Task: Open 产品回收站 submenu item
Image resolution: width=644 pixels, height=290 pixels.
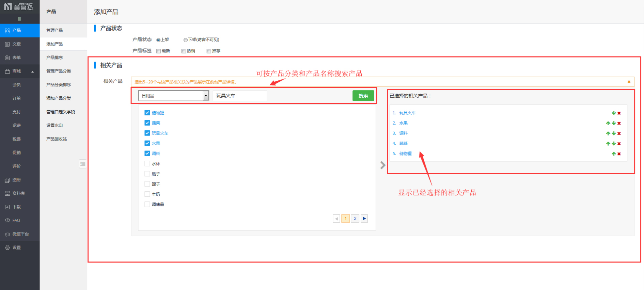Action: pyautogui.click(x=57, y=139)
